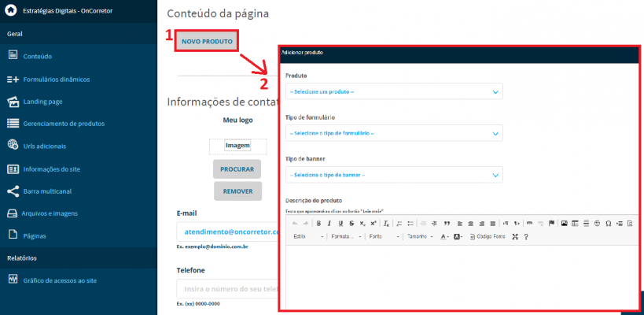Open the text color picker in the editor
Screen dimensions: 644x315
coord(445,236)
